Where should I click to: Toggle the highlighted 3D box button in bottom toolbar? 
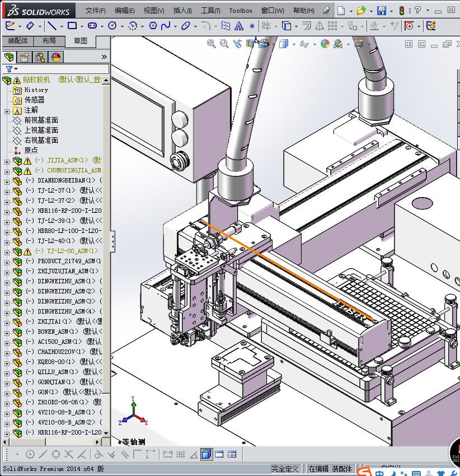click(206, 454)
